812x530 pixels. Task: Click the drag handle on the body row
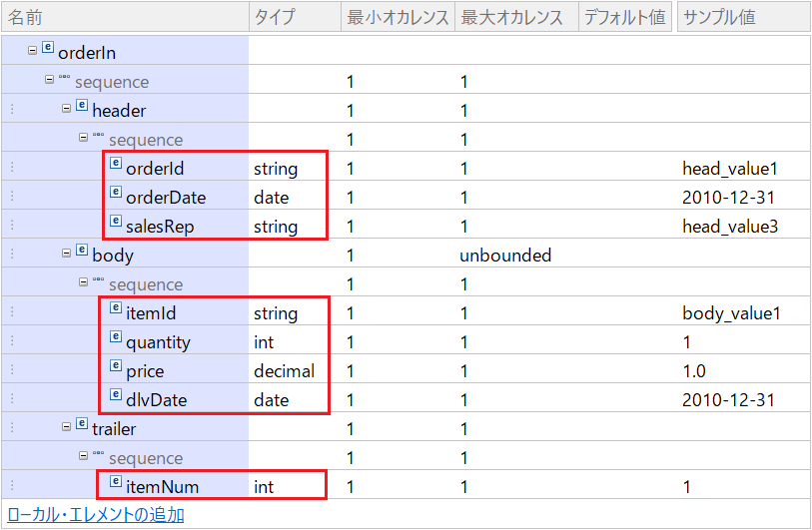12,254
